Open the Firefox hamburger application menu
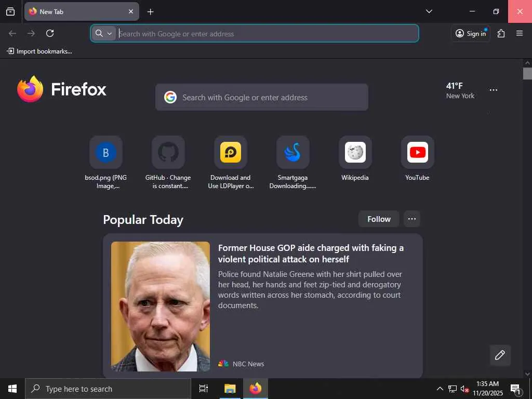This screenshot has height=399, width=532. point(520,33)
